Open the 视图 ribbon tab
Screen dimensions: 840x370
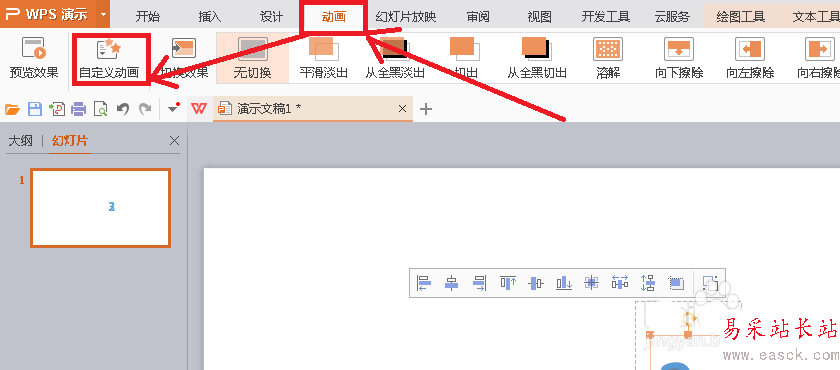(539, 17)
